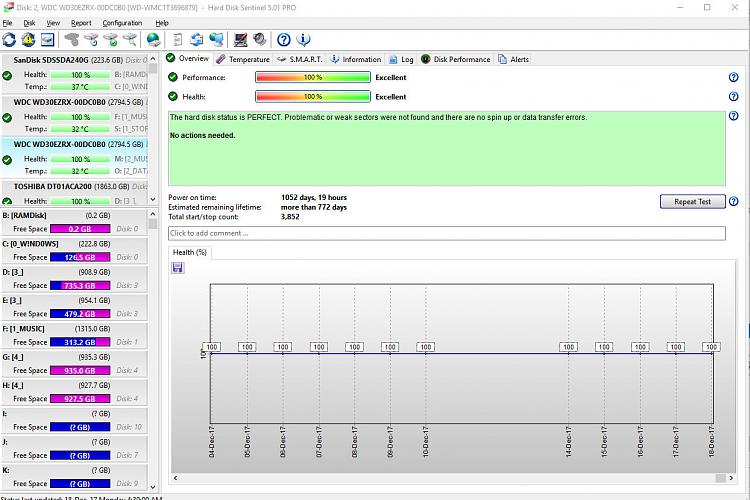Viewport: 750px width, 500px height.
Task: Click the refresh disk status toolbar icon
Action: tap(9, 40)
